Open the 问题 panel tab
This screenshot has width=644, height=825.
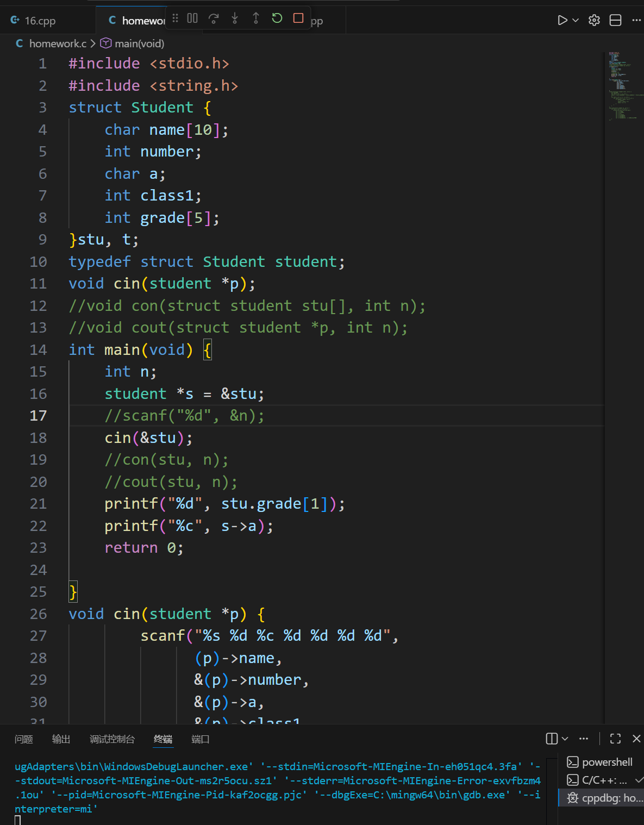pos(24,739)
